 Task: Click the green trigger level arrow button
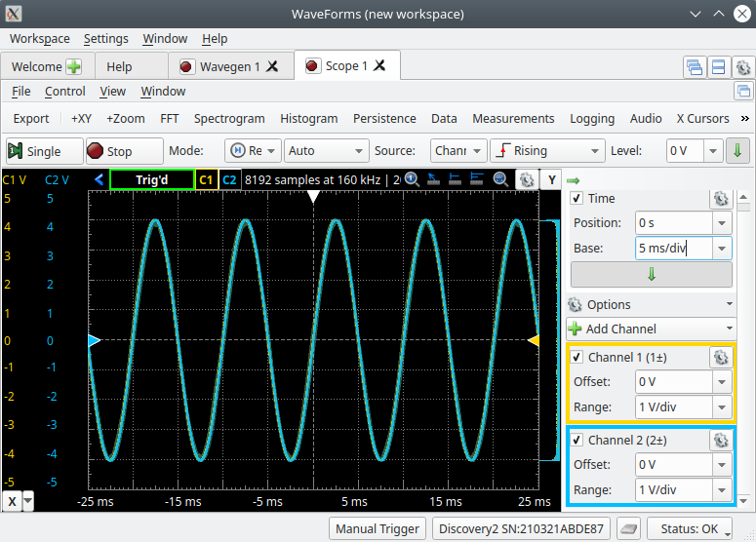pos(738,151)
